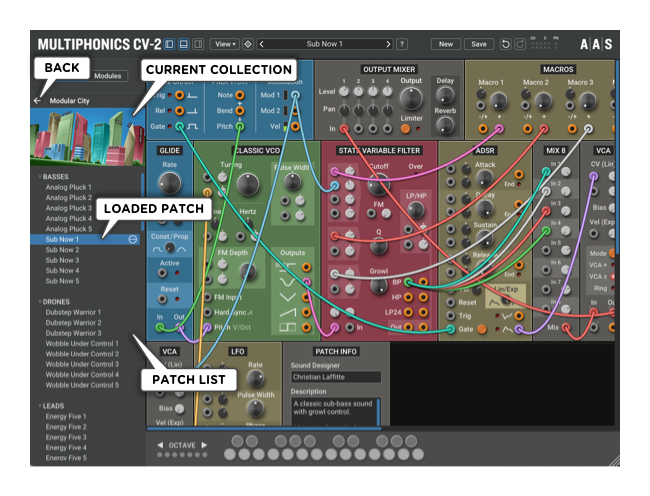Collapse the LEADS category
The width and height of the screenshot is (650, 496).
(40, 406)
